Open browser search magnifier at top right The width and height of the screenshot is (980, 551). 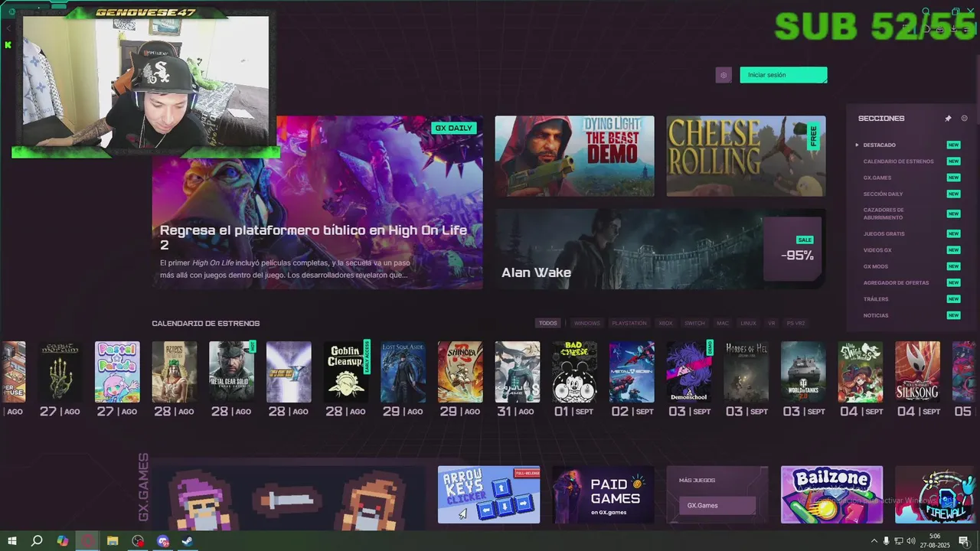coord(926,11)
